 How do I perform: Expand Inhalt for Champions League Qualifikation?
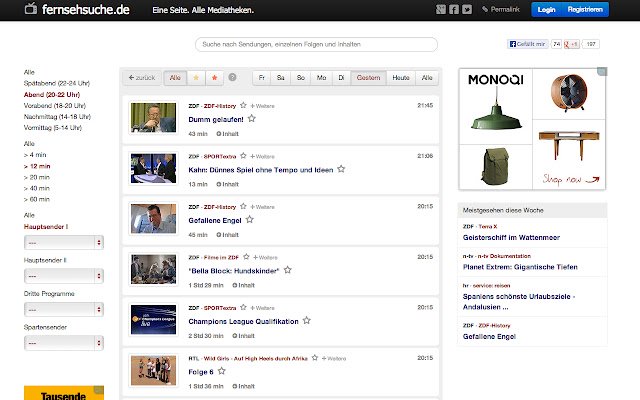pyautogui.click(x=243, y=336)
